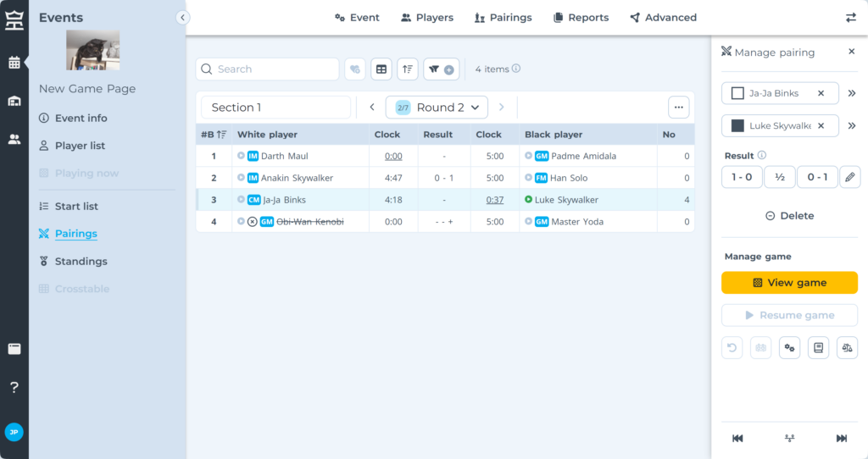Open the sort order icon in the toolbar

click(x=408, y=69)
